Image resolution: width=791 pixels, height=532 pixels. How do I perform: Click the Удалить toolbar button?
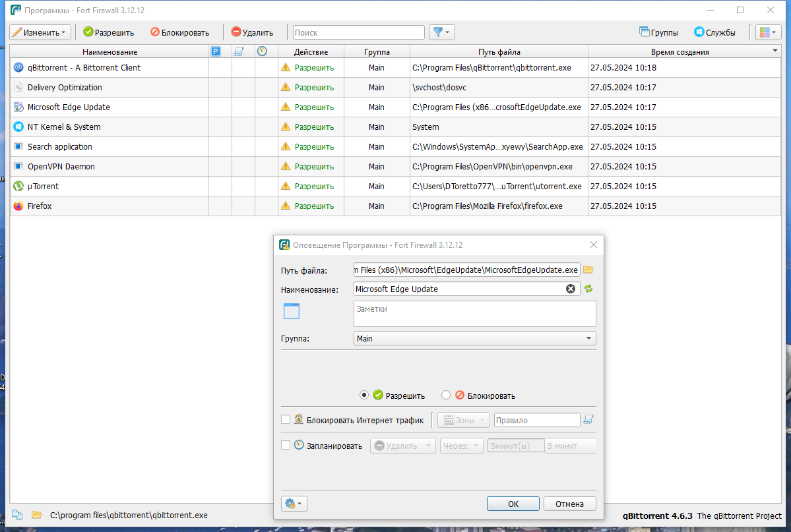point(252,32)
